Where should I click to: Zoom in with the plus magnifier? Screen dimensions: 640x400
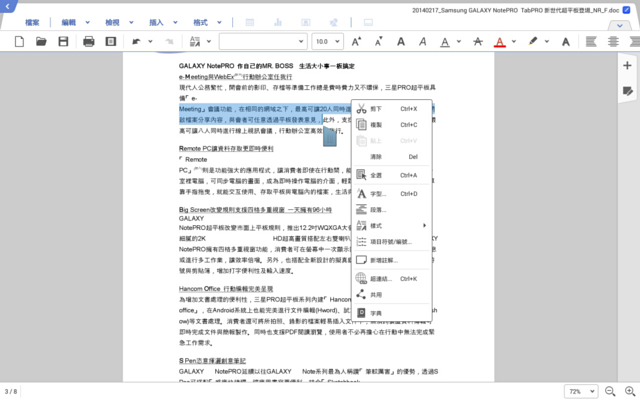630,391
